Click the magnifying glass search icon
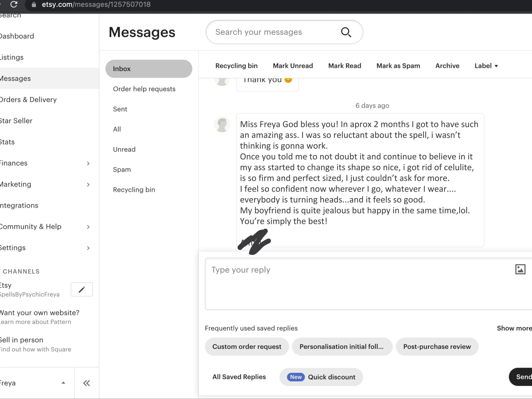532x399 pixels. [x=346, y=32]
